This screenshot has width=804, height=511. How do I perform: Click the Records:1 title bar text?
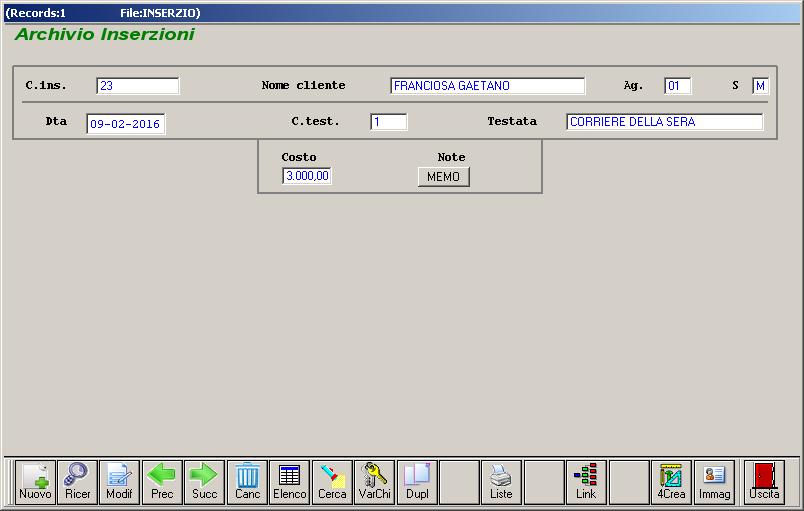point(35,13)
